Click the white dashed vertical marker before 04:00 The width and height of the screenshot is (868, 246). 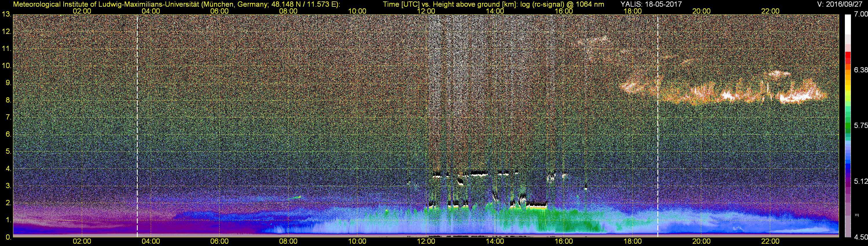click(137, 126)
